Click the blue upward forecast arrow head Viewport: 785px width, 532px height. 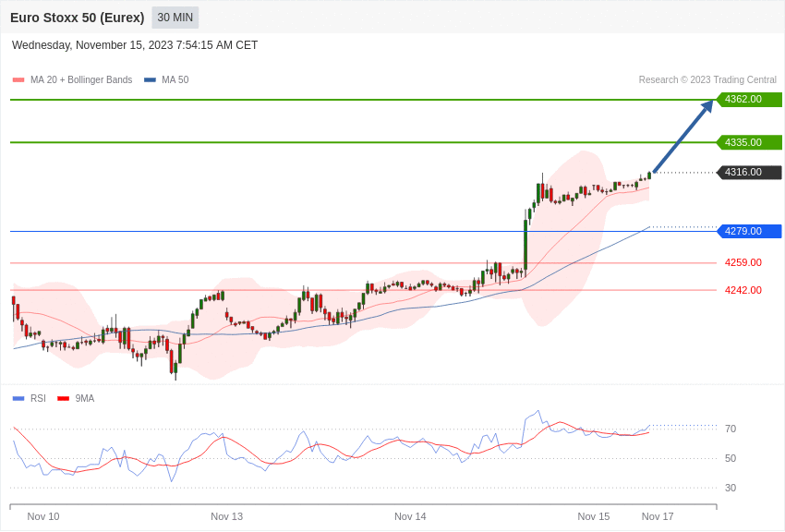click(707, 106)
